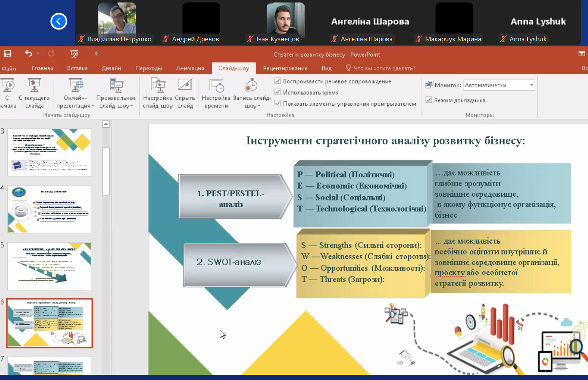Click the Undo arrow icon
This screenshot has height=380, width=588.
pyautogui.click(x=28, y=54)
